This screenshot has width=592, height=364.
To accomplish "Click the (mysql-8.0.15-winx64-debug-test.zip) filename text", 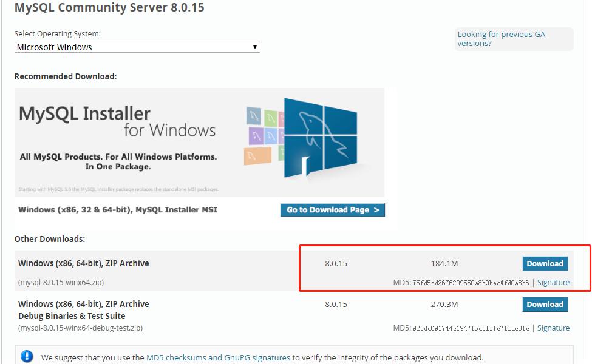I will point(80,328).
